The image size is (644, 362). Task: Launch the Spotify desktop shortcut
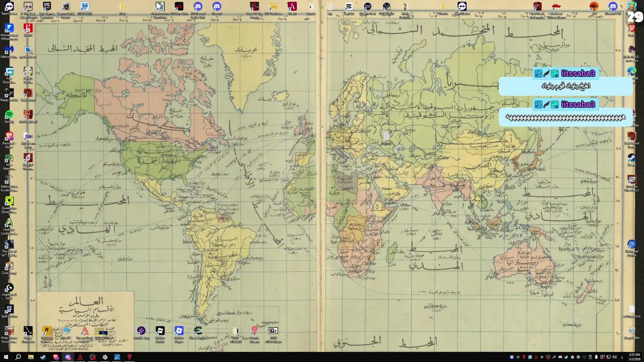(9, 117)
